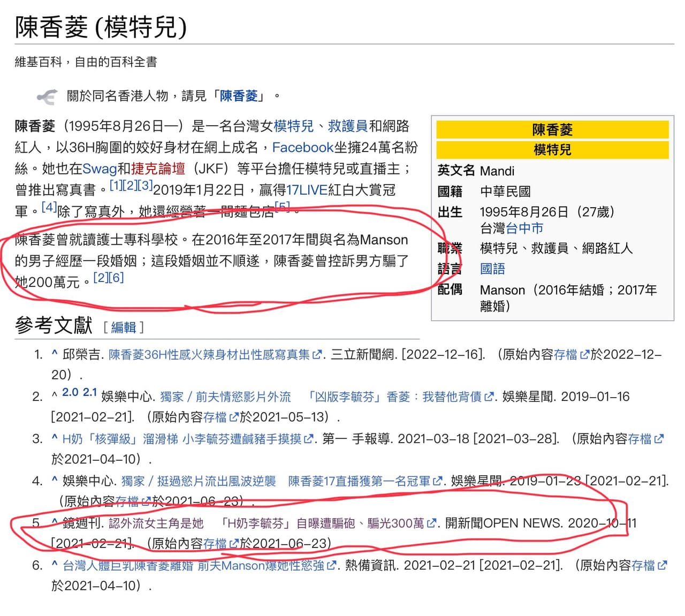The height and width of the screenshot is (616, 685).
Task: Click back-reference caret of reference 1
Action: pos(55,354)
